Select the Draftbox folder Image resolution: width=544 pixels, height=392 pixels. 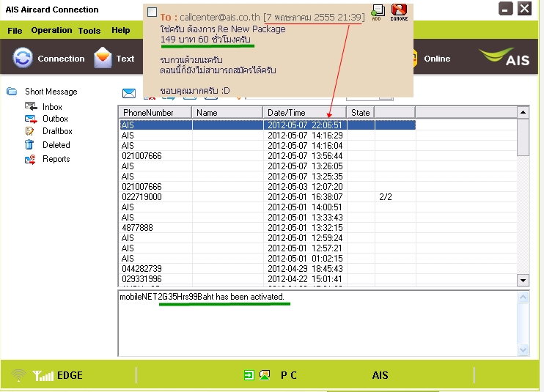click(57, 131)
